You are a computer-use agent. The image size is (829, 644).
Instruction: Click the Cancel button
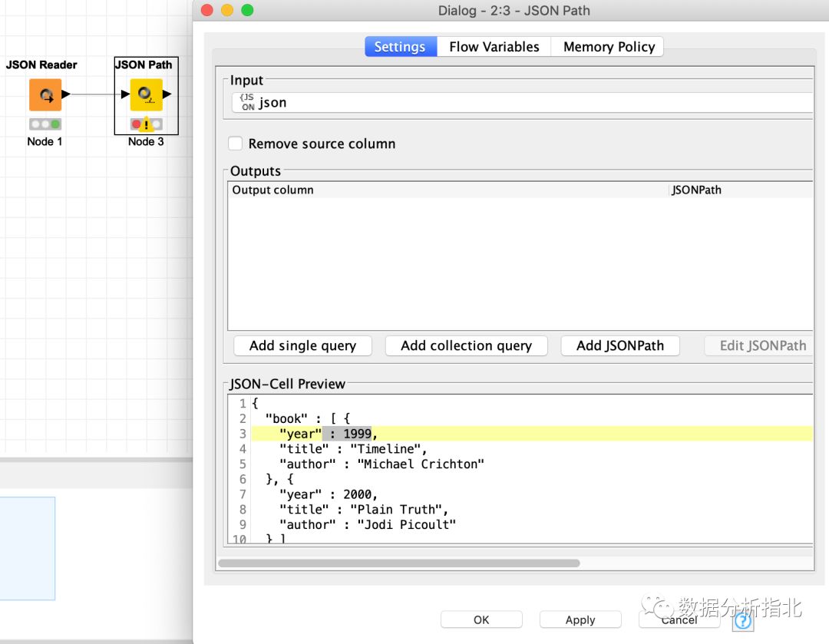(679, 619)
